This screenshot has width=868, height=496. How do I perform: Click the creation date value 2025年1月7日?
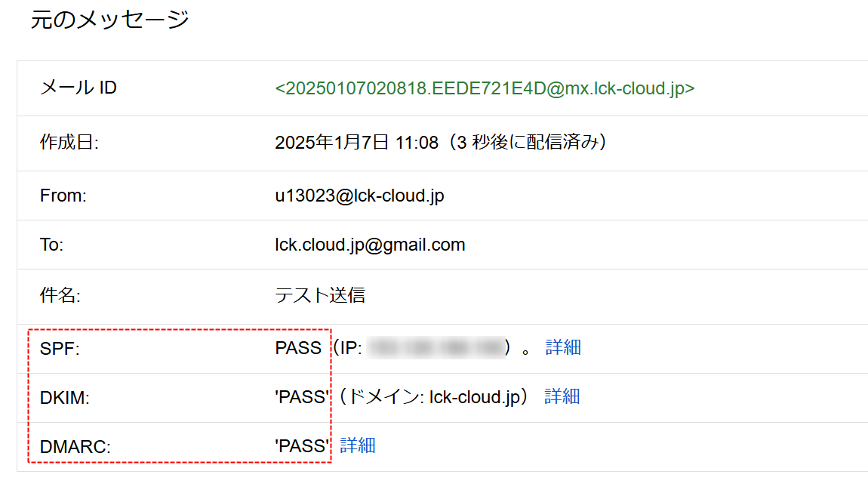pos(332,143)
